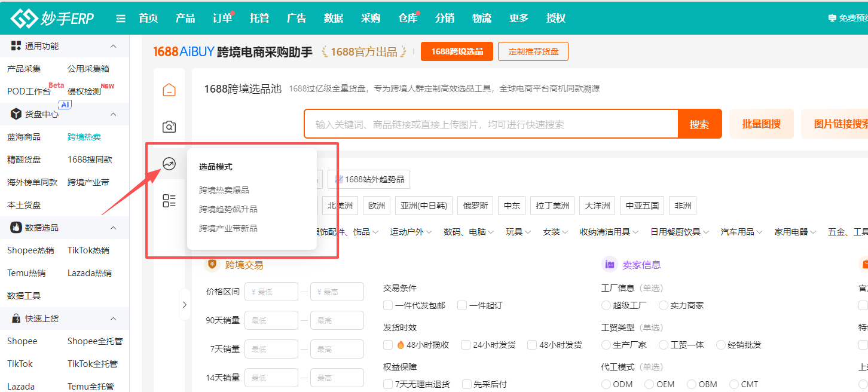Toggle the sidebar collapse hamburger icon
Image resolution: width=868 pixels, height=392 pixels.
point(121,19)
